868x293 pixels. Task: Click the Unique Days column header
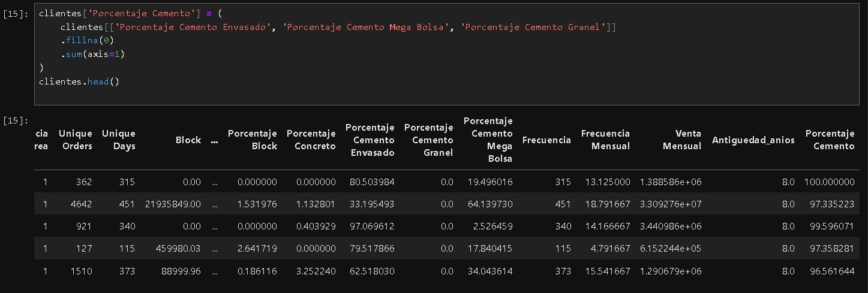(119, 140)
